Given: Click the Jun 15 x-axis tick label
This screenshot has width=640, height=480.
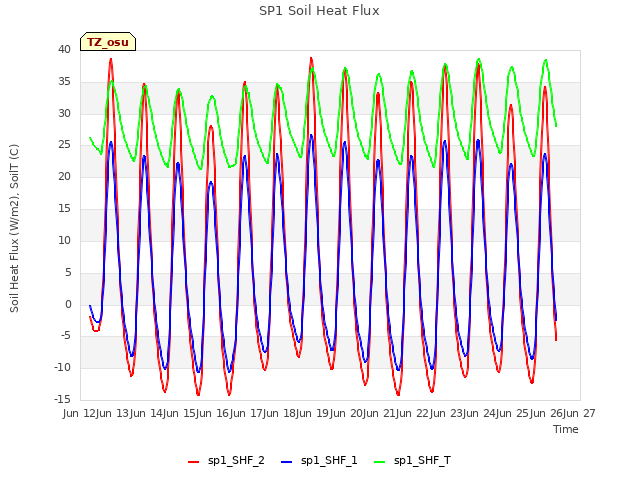Looking at the screenshot, I should 180,413.
